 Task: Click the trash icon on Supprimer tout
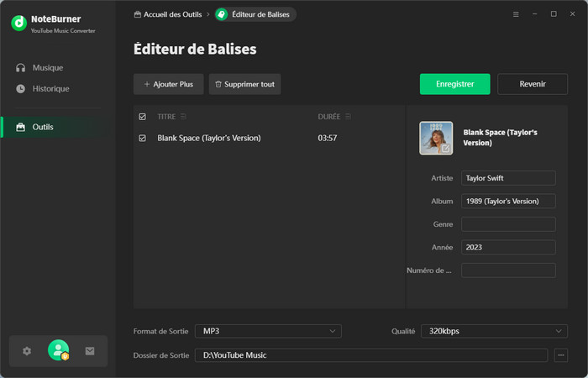click(x=218, y=84)
